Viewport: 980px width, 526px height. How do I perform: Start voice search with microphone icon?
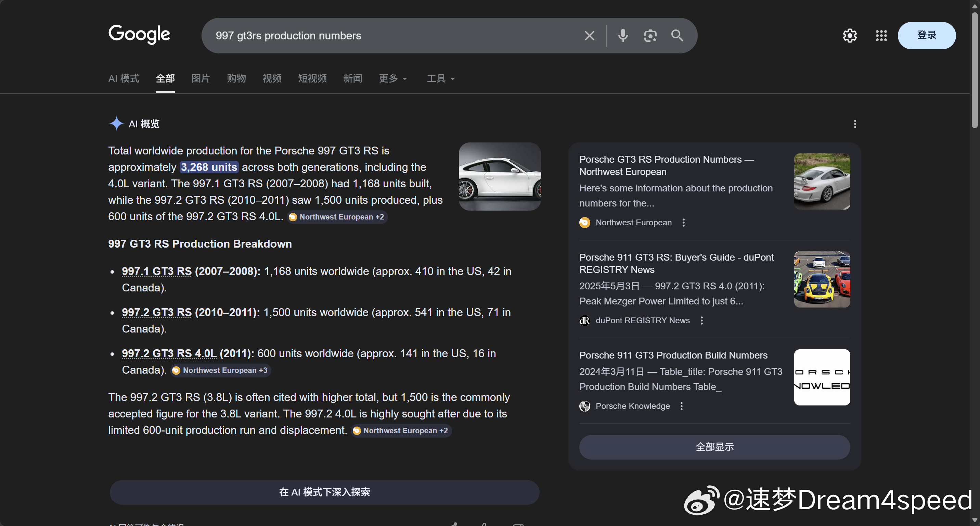[623, 36]
